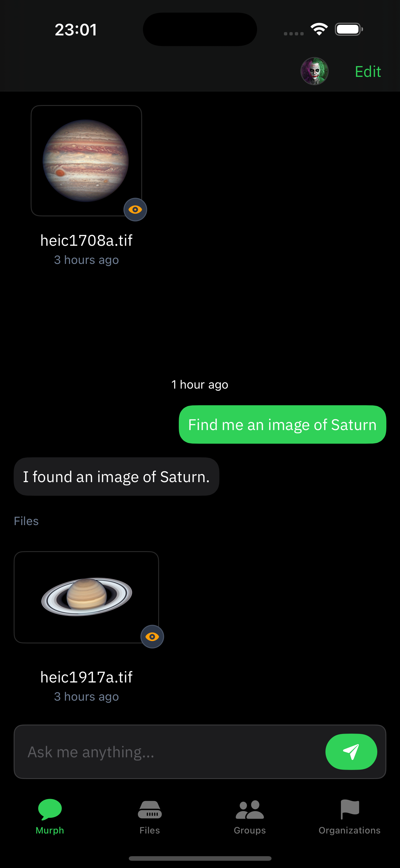Open the Groups people icon

(x=250, y=809)
